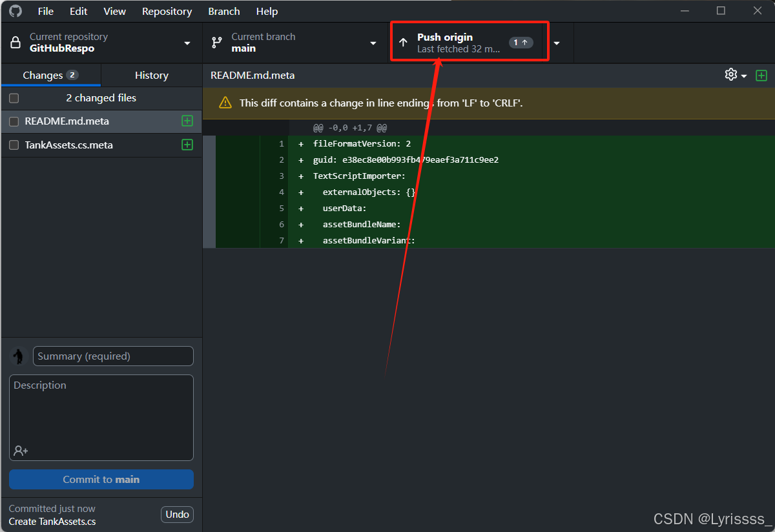775x532 pixels.
Task: Click the push count badge showing 1
Action: [x=521, y=43]
